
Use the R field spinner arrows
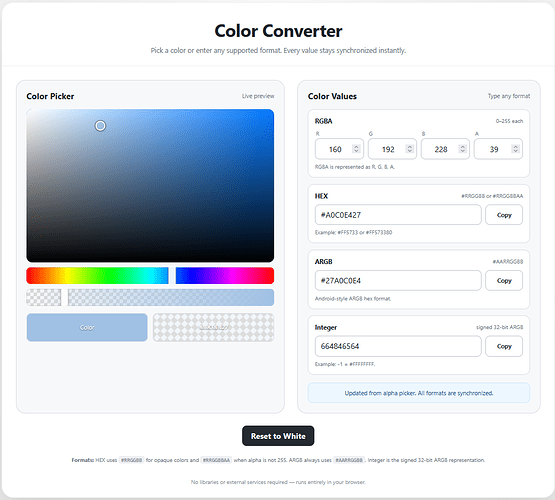356,149
